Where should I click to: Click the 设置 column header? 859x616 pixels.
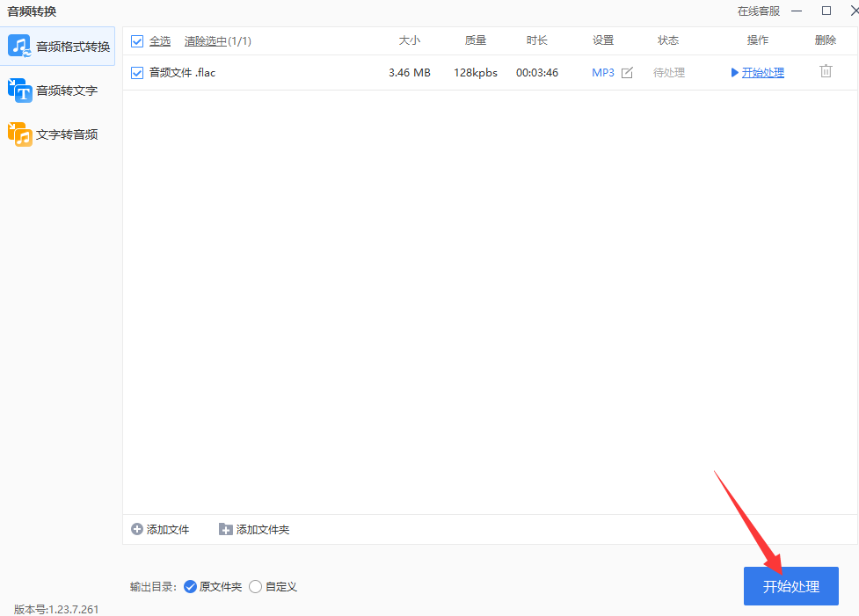(603, 40)
